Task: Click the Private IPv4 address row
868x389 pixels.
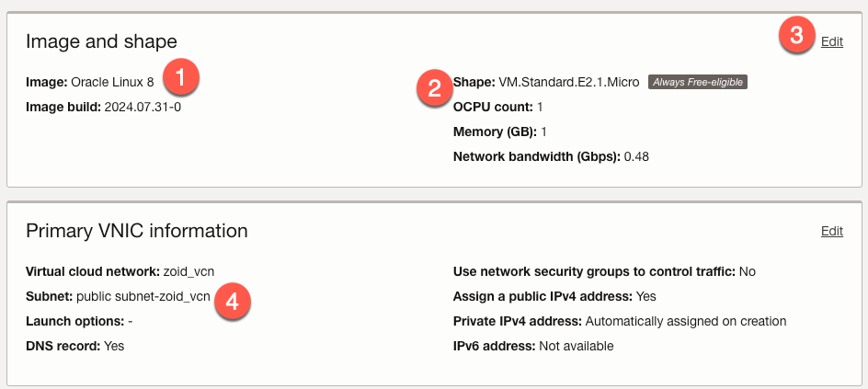Action: (x=619, y=321)
